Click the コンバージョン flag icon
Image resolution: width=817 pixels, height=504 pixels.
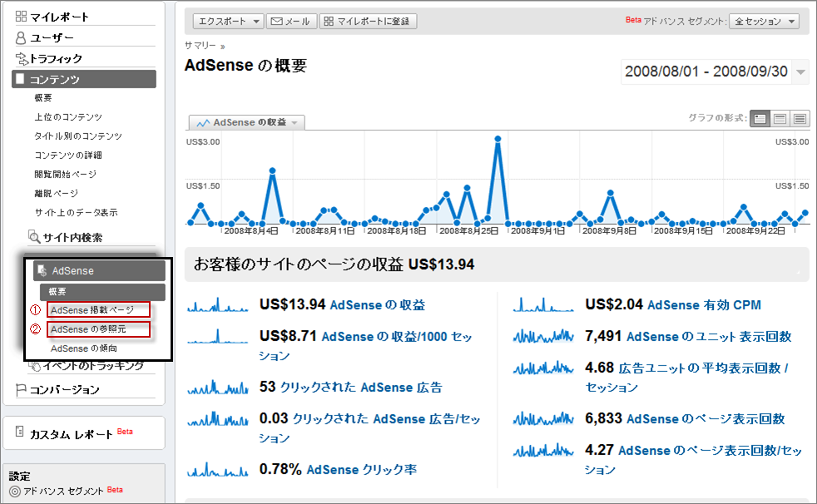21,389
